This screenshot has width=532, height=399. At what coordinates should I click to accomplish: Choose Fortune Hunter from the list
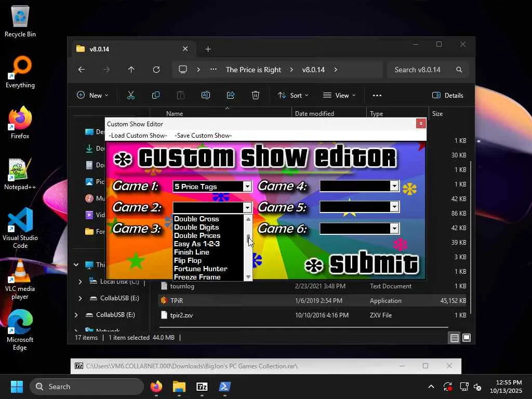[x=201, y=269]
